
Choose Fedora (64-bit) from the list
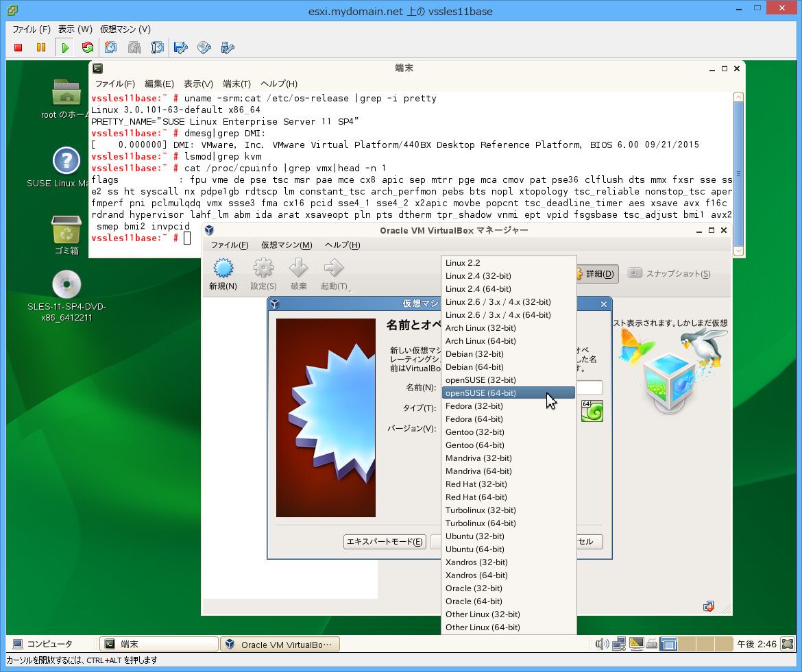point(509,419)
